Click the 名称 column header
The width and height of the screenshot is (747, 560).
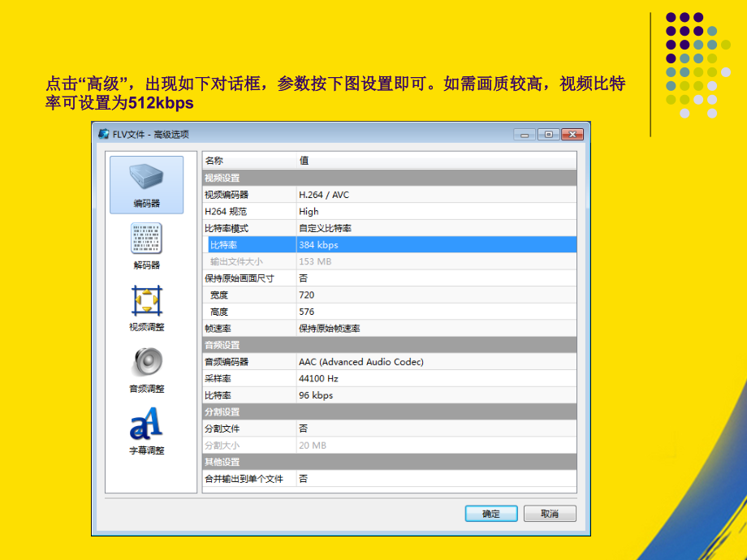pyautogui.click(x=249, y=161)
